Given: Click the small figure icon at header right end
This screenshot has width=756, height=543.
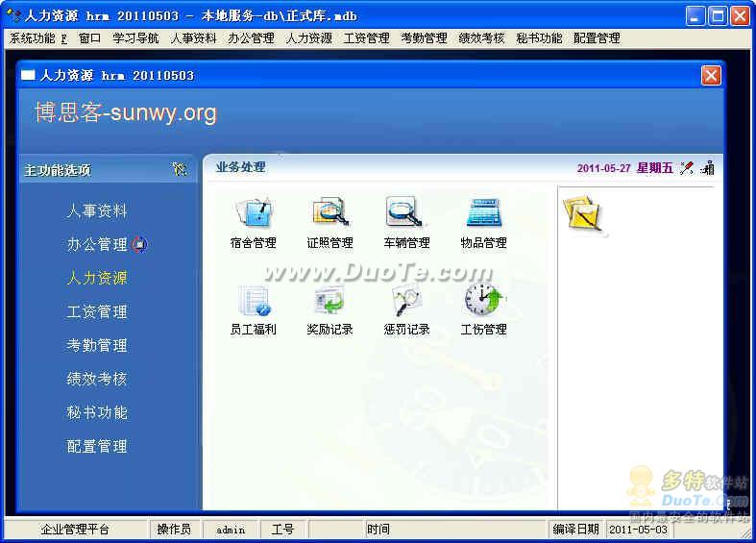Looking at the screenshot, I should pyautogui.click(x=708, y=168).
